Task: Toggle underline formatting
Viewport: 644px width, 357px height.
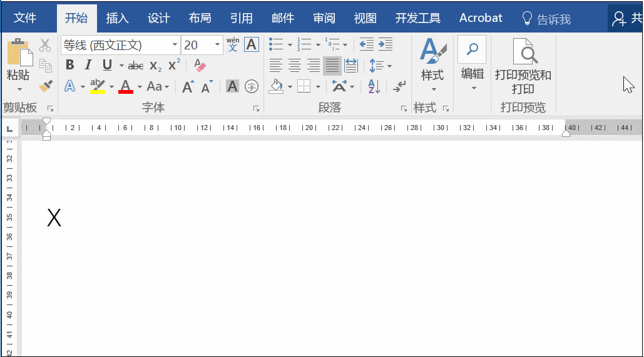Action: 107,65
